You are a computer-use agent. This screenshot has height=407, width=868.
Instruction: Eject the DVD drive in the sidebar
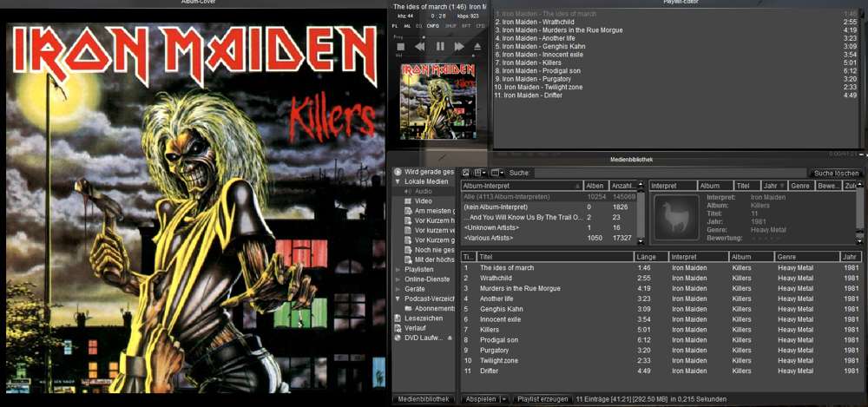click(x=450, y=338)
